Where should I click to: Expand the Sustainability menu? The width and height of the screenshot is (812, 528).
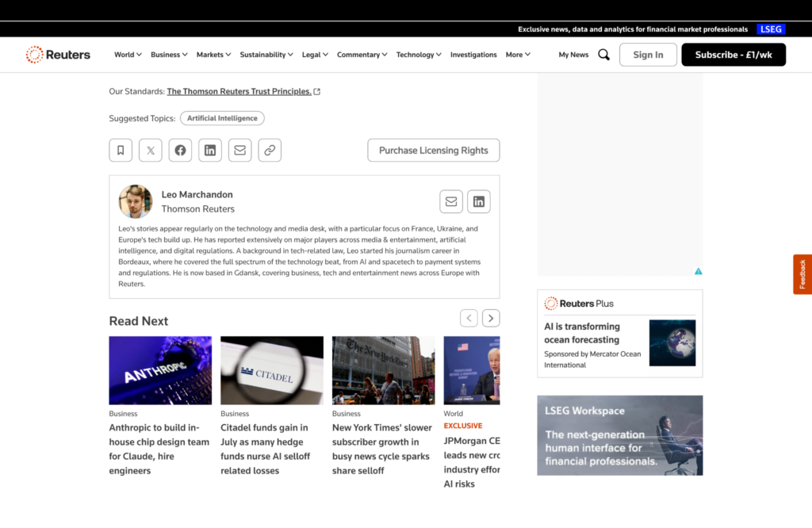[x=266, y=55]
